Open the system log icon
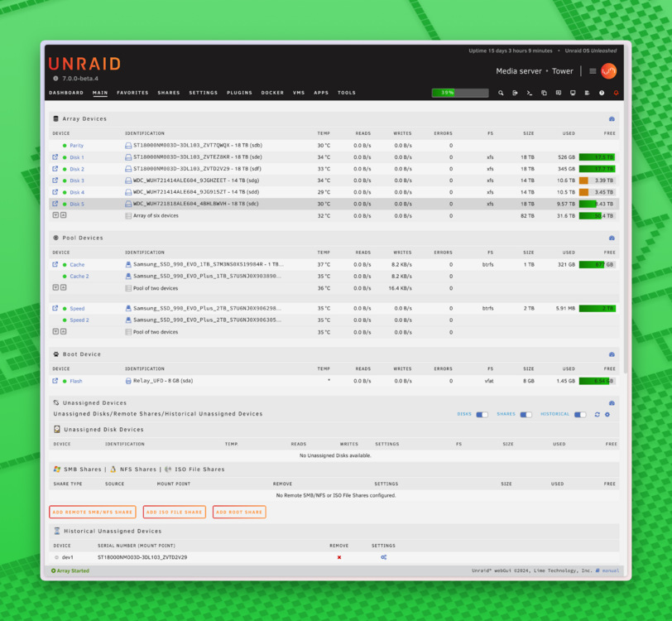 pyautogui.click(x=587, y=93)
